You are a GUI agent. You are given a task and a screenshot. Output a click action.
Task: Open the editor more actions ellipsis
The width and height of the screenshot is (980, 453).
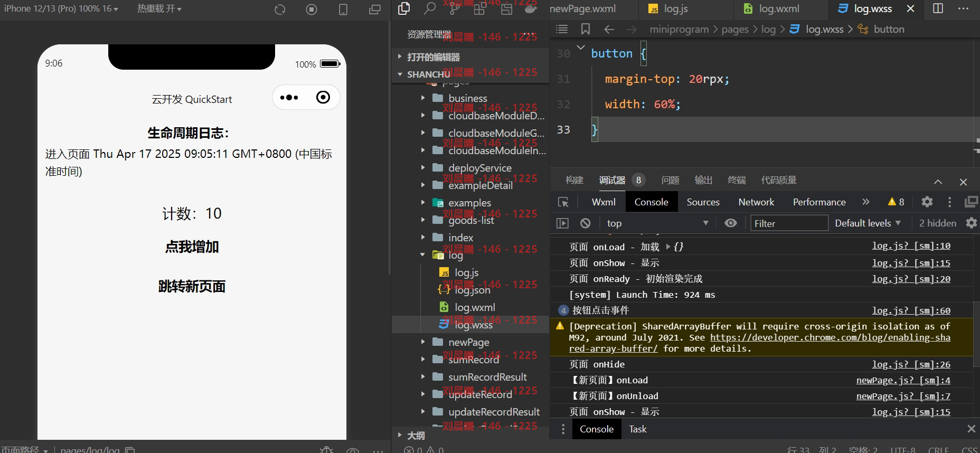click(x=963, y=8)
